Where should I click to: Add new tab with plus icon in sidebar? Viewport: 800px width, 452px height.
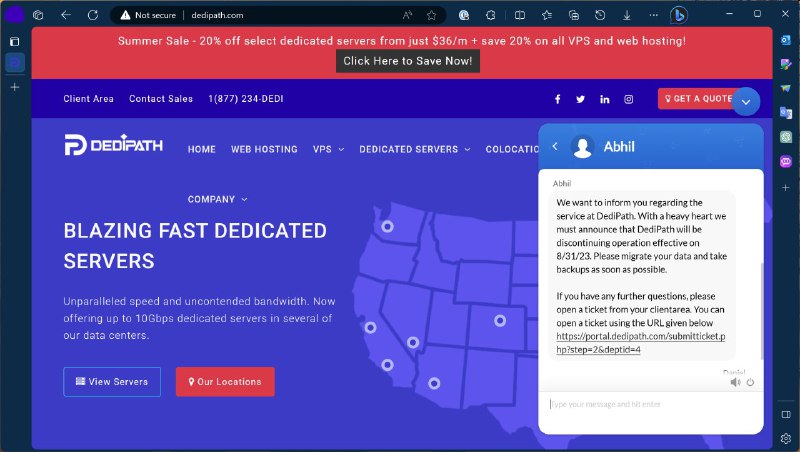15,87
